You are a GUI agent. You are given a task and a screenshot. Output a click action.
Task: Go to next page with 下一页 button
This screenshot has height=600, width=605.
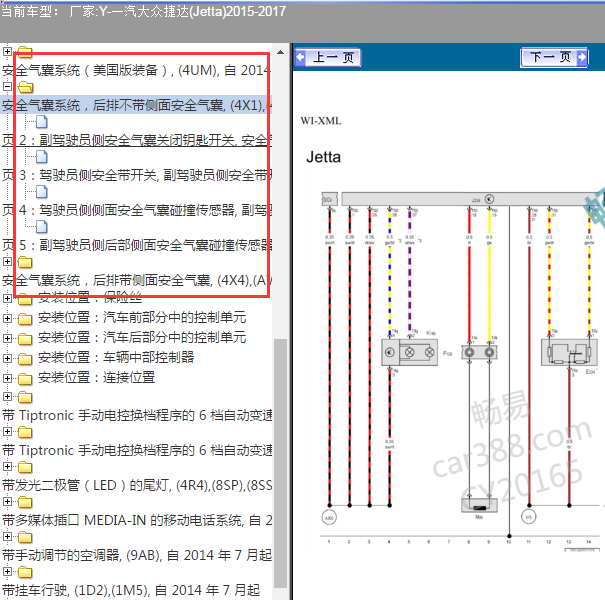(x=554, y=57)
